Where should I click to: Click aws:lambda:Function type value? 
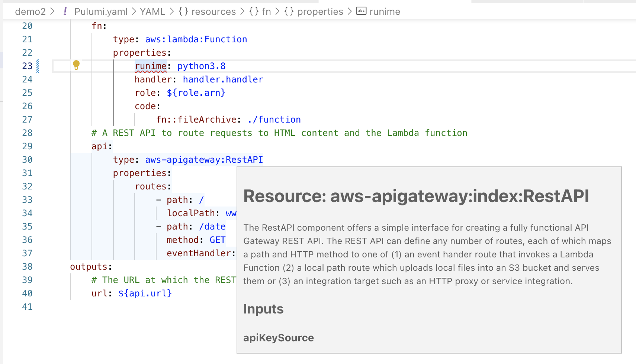[196, 39]
